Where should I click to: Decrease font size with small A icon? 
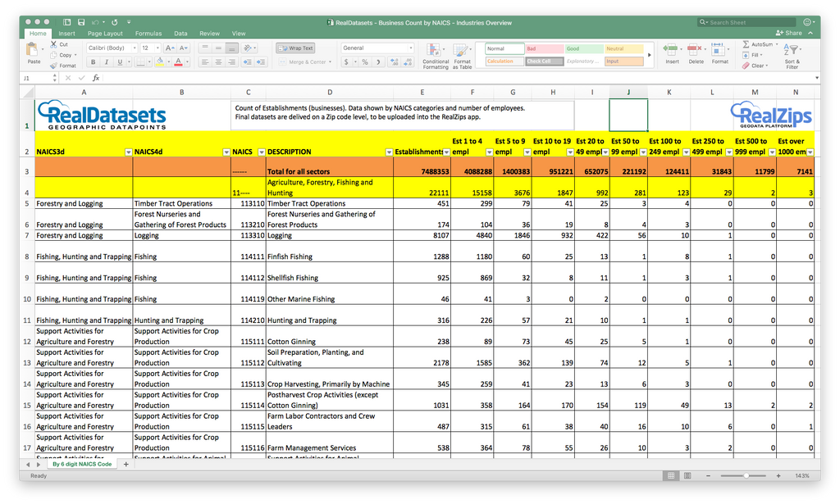pyautogui.click(x=183, y=48)
